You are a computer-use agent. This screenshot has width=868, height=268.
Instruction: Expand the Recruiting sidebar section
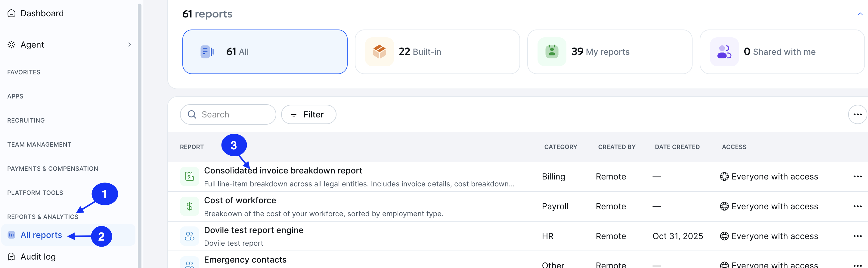[26, 120]
